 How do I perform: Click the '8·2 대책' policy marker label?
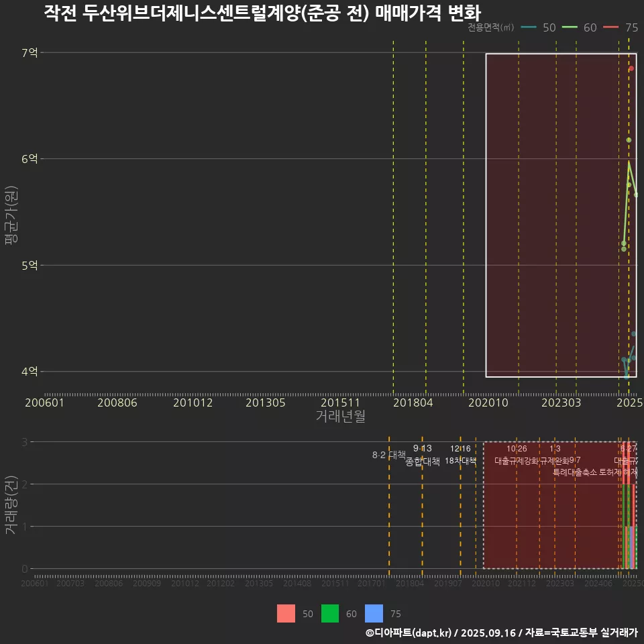pos(388,455)
